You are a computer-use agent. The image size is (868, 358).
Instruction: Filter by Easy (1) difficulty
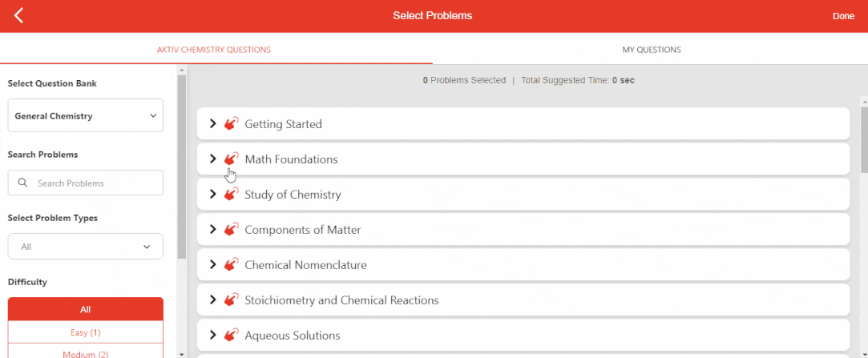click(86, 332)
